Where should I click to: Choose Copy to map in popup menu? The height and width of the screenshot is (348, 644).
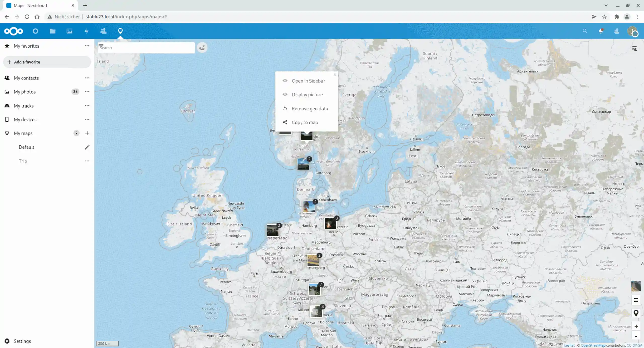click(305, 122)
